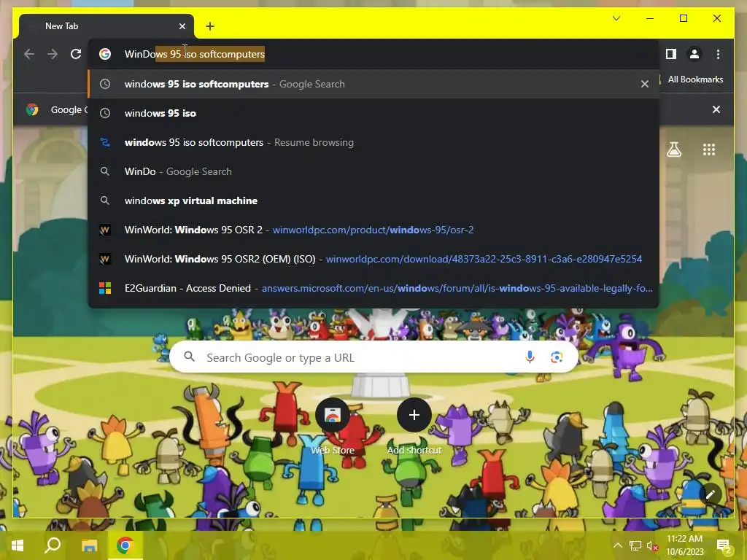Dismiss the Google Chrome info bar

pos(716,109)
